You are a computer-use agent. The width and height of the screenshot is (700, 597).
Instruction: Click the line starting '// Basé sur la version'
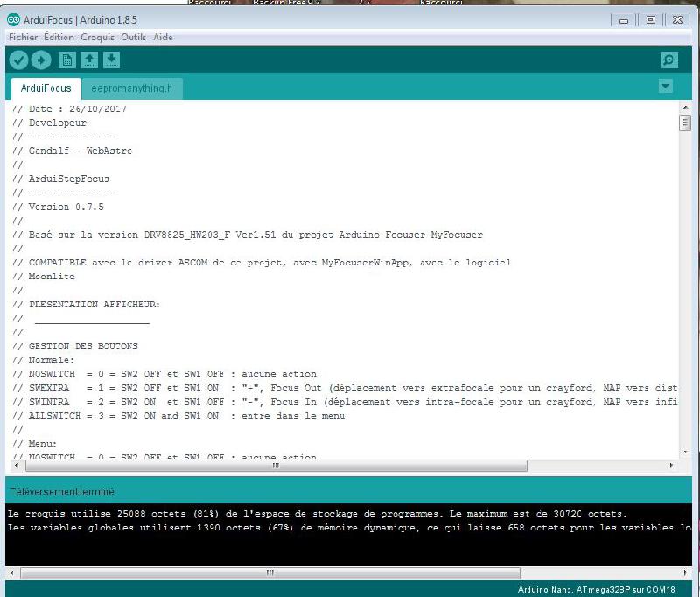coord(248,235)
